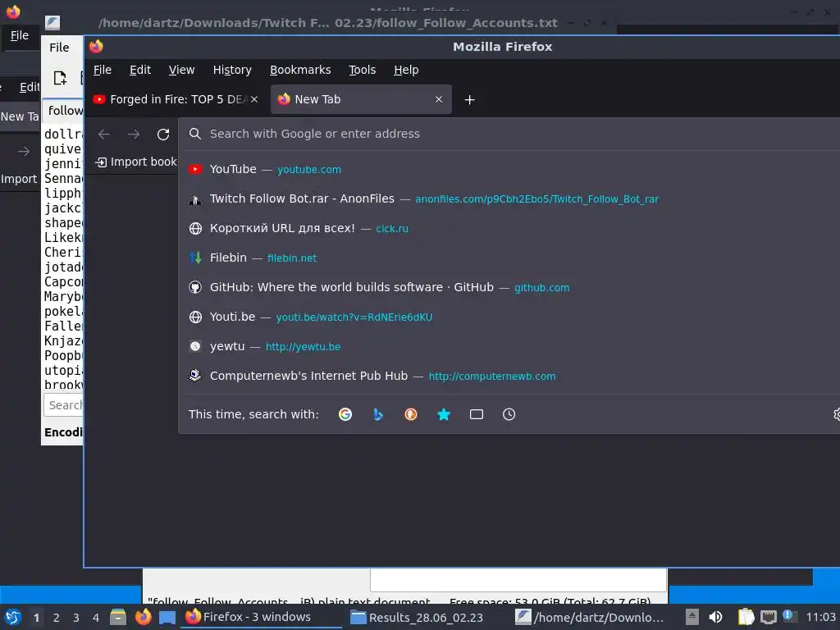Viewport: 840px width, 630px height.
Task: Open File menu of background Firefox window
Action: (x=20, y=35)
